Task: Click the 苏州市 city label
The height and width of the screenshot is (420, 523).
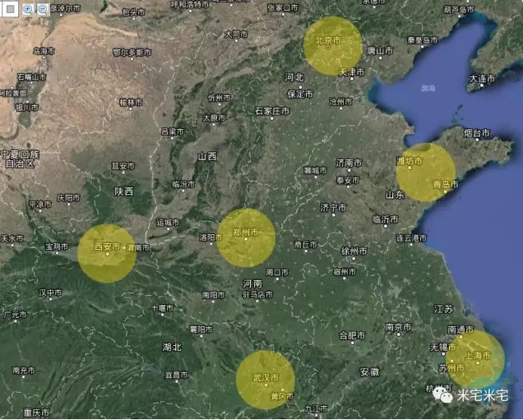Action: point(451,367)
